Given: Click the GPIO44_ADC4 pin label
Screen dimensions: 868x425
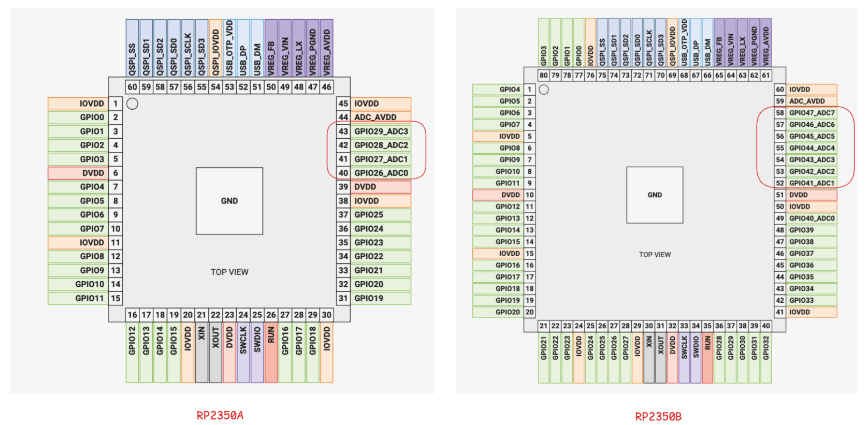Looking at the screenshot, I should point(812,148).
